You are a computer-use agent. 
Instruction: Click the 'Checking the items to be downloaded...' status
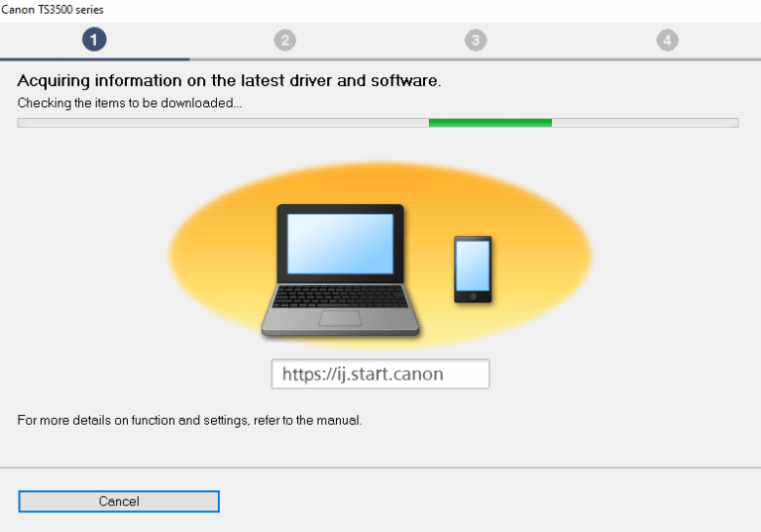(130, 103)
